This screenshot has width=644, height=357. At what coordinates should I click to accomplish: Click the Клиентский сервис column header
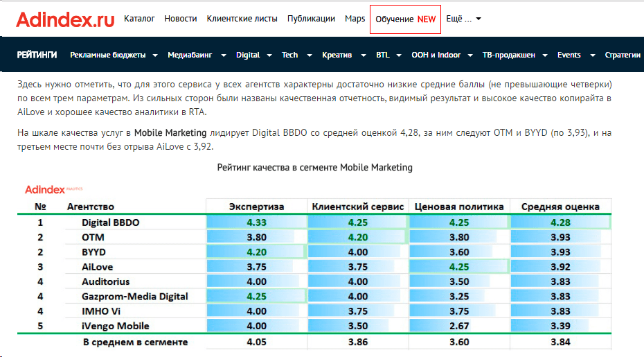[x=358, y=207]
